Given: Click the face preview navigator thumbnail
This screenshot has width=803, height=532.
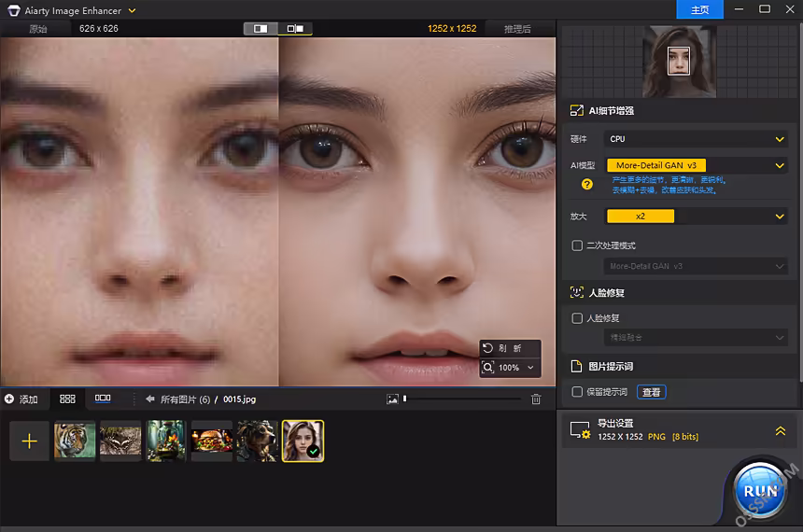Looking at the screenshot, I should pyautogui.click(x=679, y=62).
